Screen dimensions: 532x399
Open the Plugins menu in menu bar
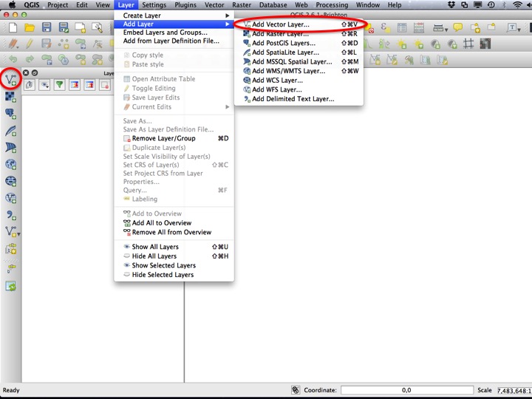[185, 5]
